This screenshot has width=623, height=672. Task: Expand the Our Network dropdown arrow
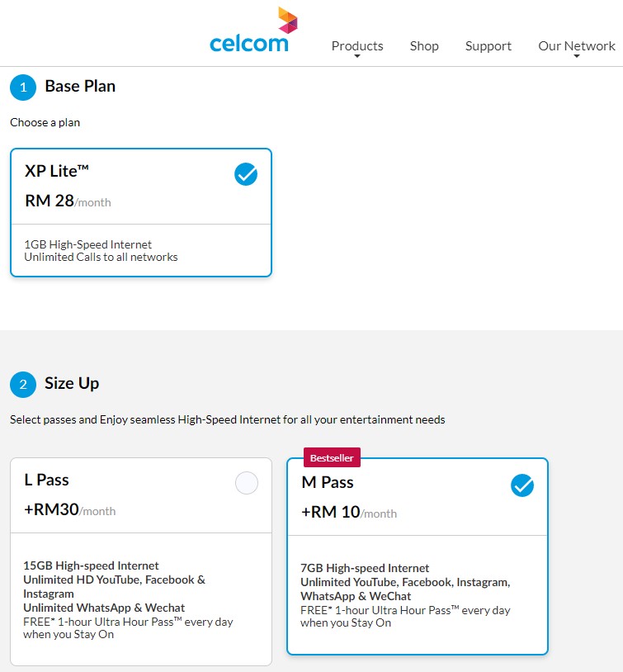click(x=577, y=57)
